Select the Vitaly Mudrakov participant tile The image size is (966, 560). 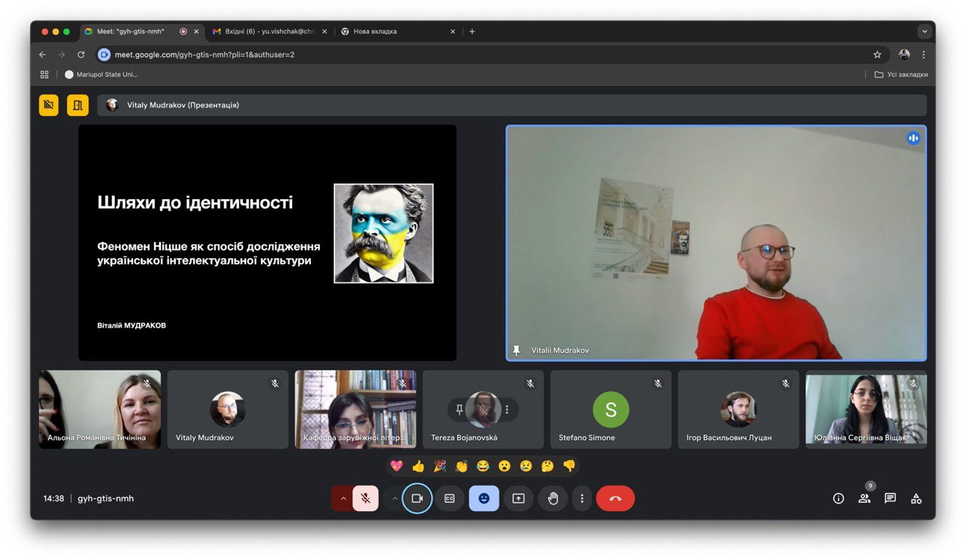pyautogui.click(x=228, y=410)
